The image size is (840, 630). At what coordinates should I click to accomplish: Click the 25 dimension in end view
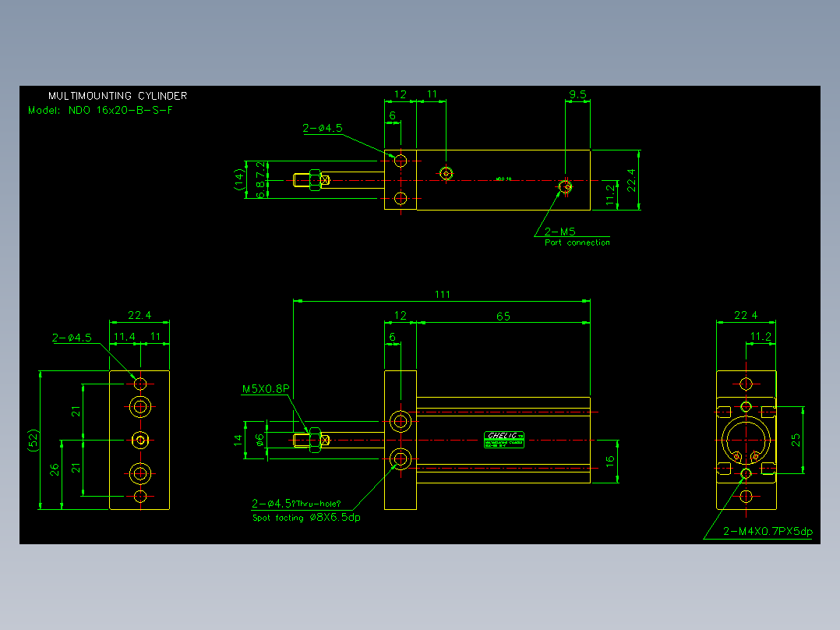pos(796,441)
